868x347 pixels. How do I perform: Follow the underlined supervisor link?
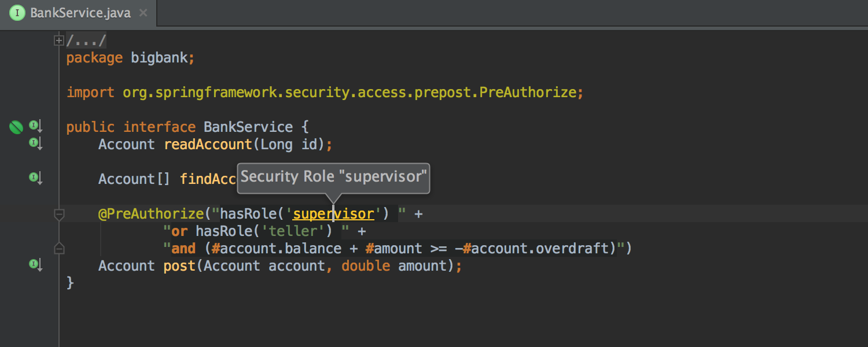[333, 213]
